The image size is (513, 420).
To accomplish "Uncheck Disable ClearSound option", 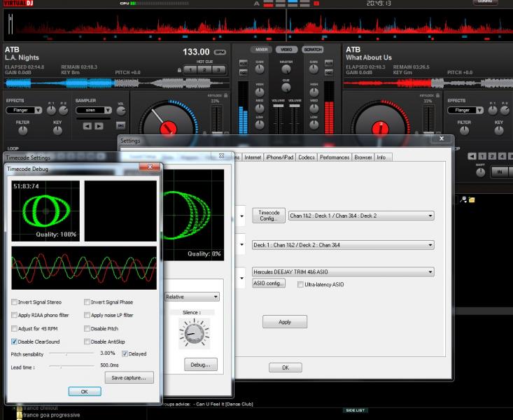I will point(15,342).
